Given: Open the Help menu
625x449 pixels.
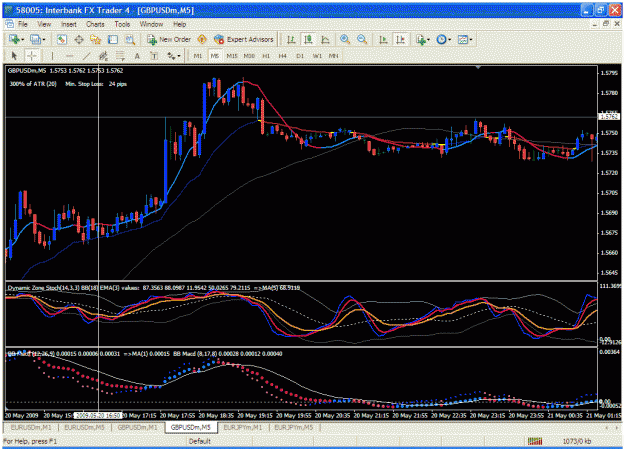Looking at the screenshot, I should pyautogui.click(x=179, y=24).
